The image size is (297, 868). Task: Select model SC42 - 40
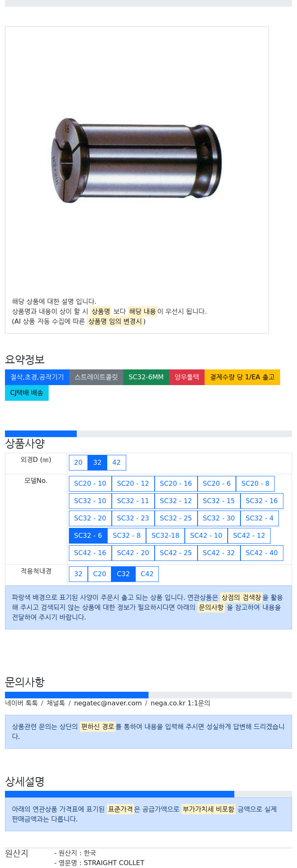(x=262, y=553)
